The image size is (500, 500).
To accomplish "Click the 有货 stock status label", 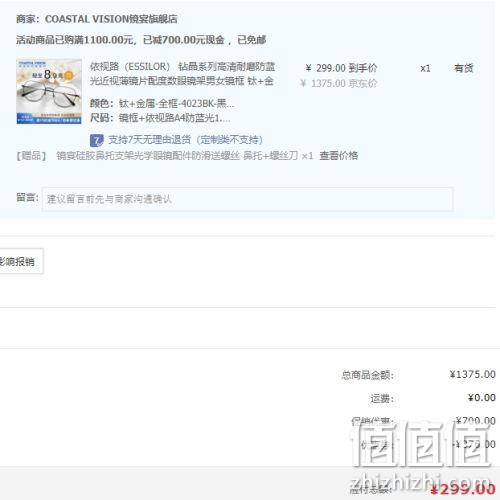I will 464,68.
